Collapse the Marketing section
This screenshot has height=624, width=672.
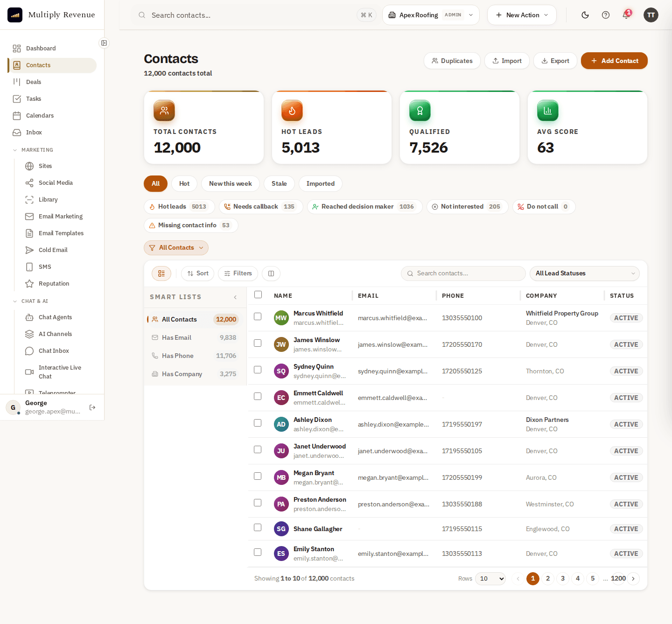(33, 150)
